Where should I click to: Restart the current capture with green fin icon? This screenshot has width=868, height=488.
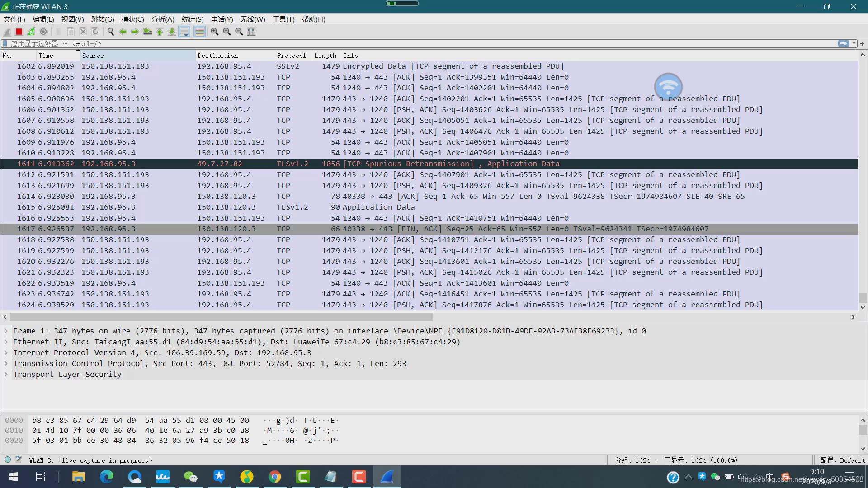(x=31, y=32)
